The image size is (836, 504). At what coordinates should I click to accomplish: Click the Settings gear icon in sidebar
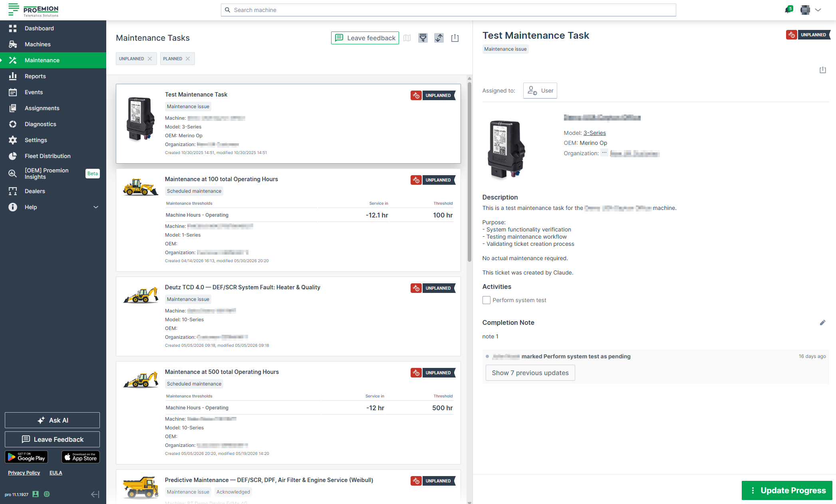pos(13,140)
